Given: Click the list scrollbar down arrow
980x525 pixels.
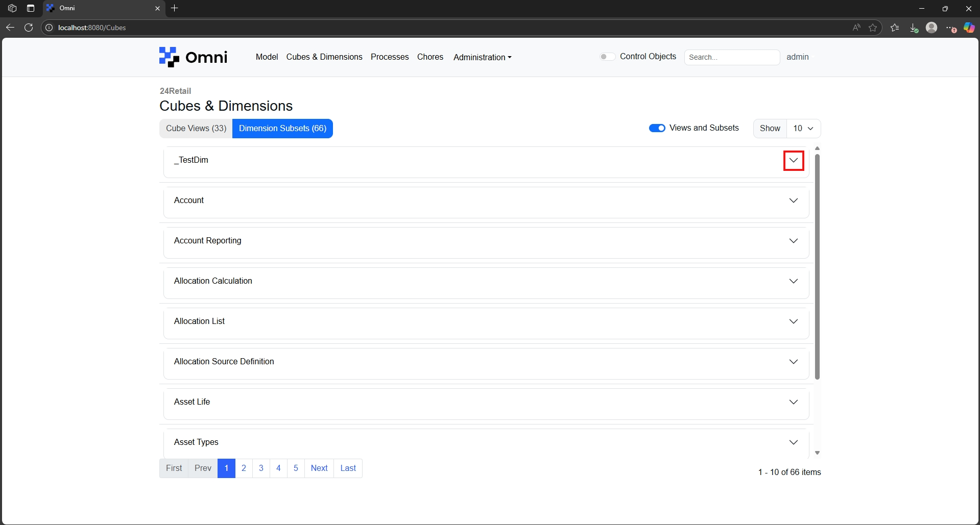Looking at the screenshot, I should (x=817, y=453).
